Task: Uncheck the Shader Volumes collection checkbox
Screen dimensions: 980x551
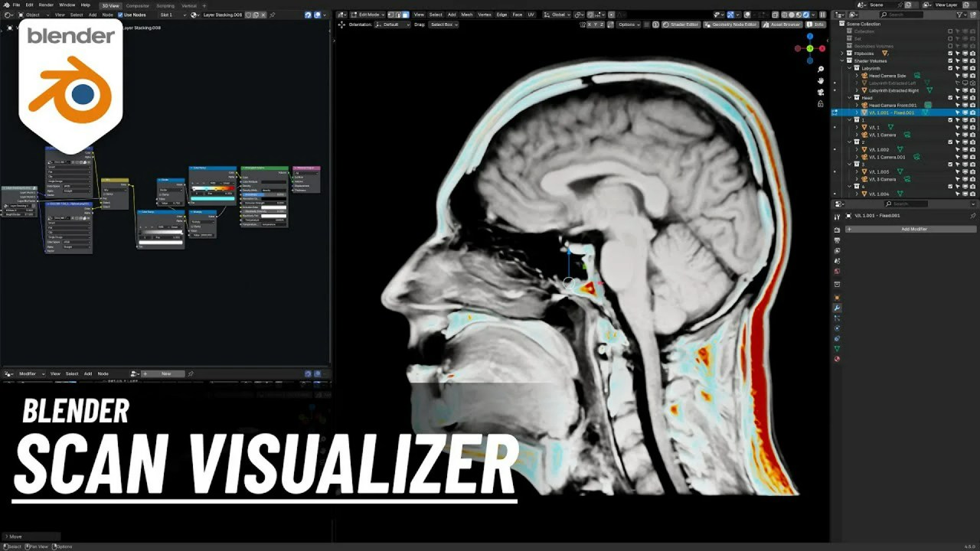Action: click(x=950, y=60)
